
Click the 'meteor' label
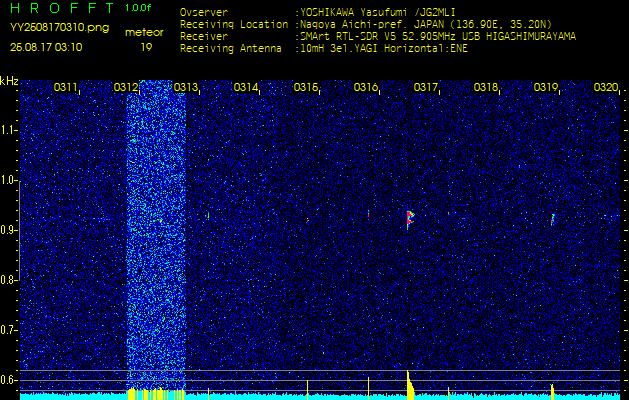[x=144, y=32]
